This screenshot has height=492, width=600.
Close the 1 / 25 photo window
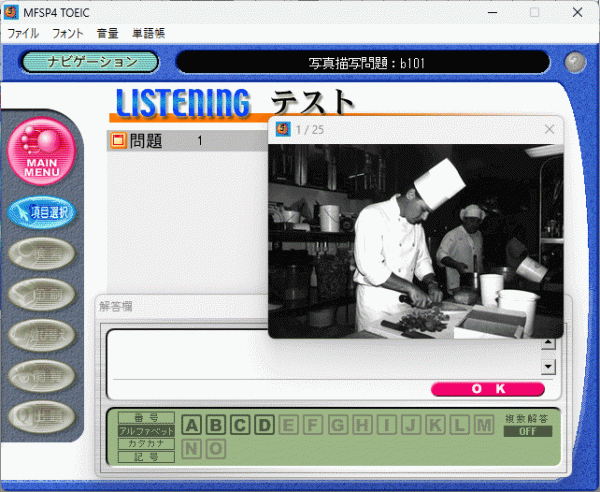[548, 129]
